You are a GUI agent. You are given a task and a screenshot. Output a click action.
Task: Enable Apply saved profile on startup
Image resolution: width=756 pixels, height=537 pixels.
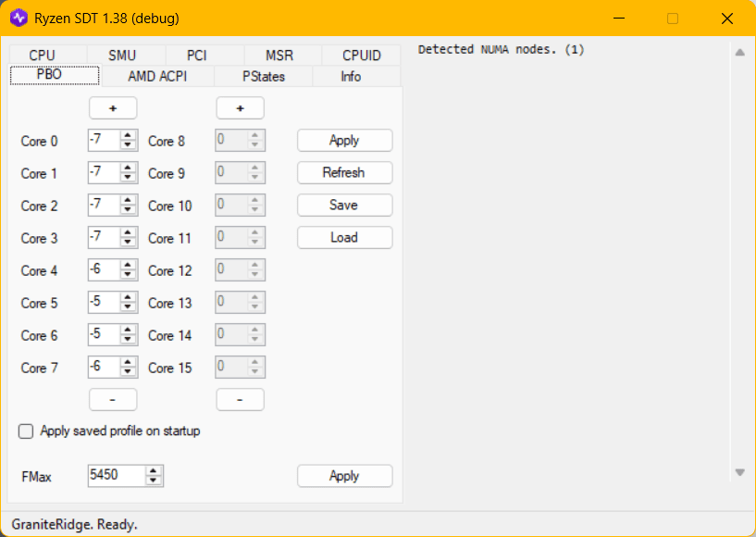pos(26,431)
